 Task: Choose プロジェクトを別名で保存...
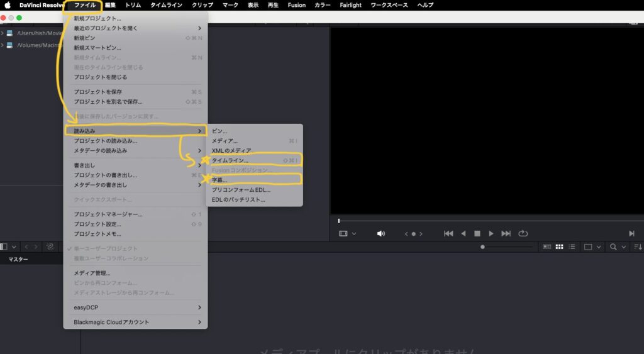point(136,101)
